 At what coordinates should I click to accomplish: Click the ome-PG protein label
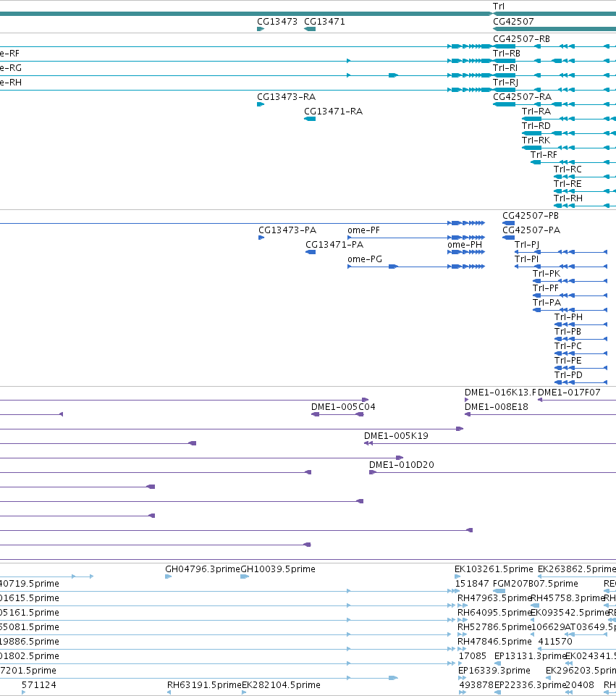365,259
